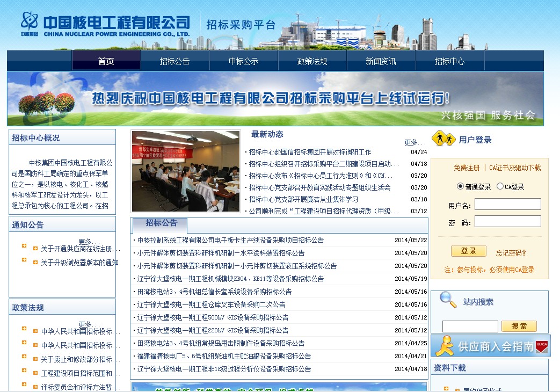Open 招标公告 in the top navigation bar
The height and width of the screenshot is (392, 560).
(x=174, y=61)
